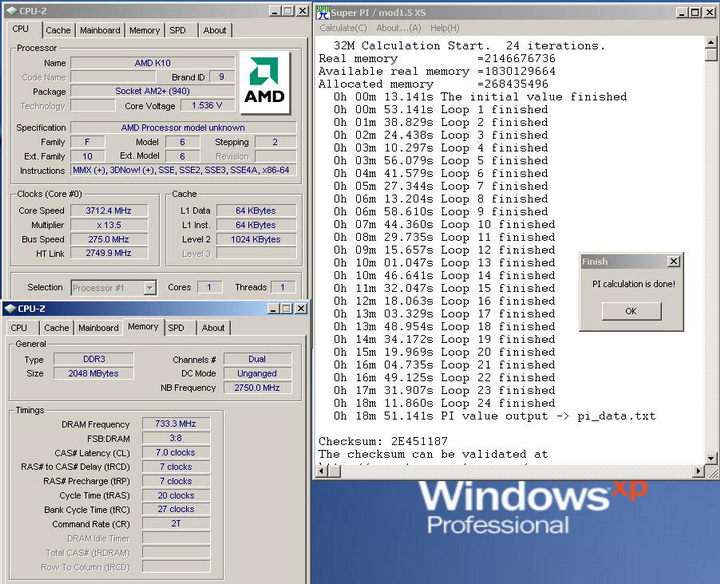Viewport: 720px width, 584px height.
Task: Click the Cycle Time (tRAS) value 20 clocks
Action: coord(176,495)
